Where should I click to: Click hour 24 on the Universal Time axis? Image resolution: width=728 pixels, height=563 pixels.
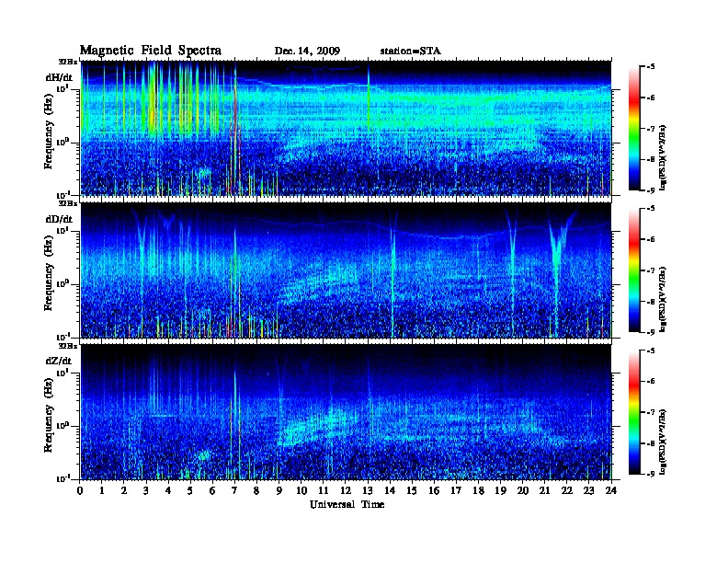pos(611,490)
